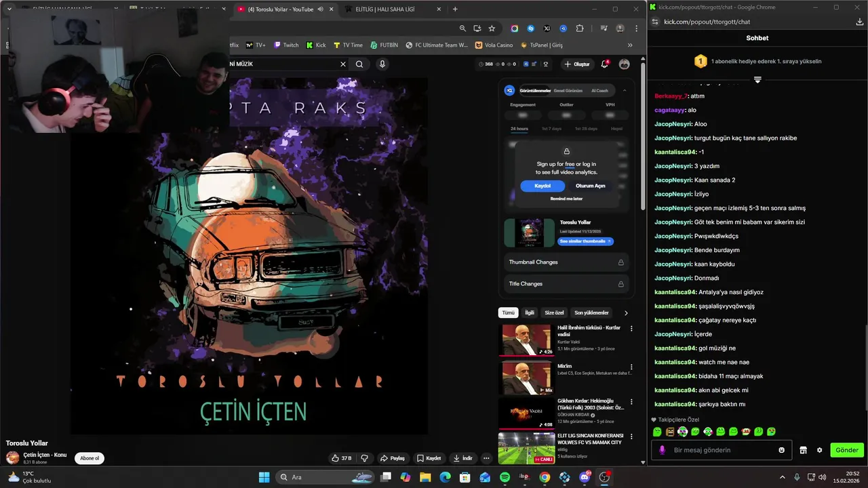868x488 pixels.
Task: Open the taskbar volume icon
Action: (823, 477)
